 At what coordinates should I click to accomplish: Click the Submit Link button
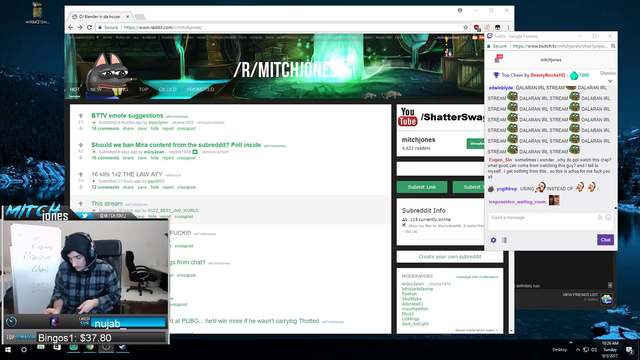pos(422,187)
